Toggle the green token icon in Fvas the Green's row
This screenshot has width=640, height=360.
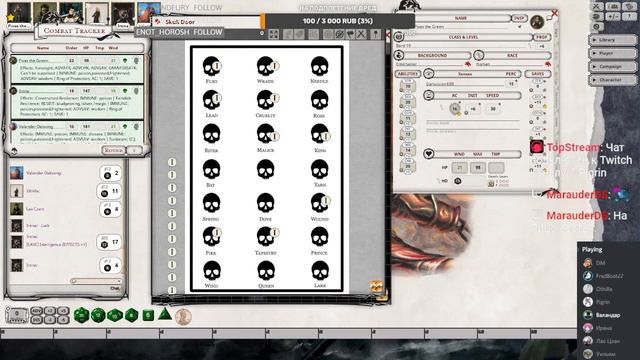[125, 60]
